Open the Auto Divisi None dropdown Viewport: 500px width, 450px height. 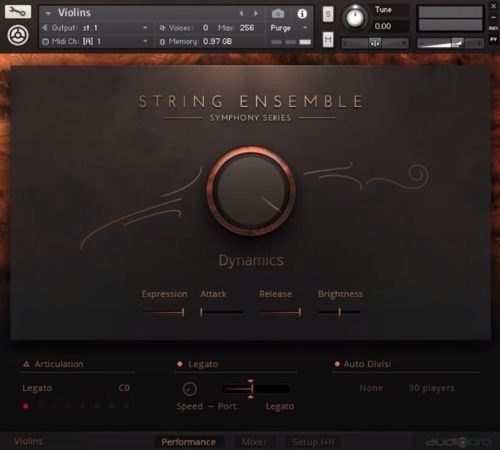click(371, 388)
